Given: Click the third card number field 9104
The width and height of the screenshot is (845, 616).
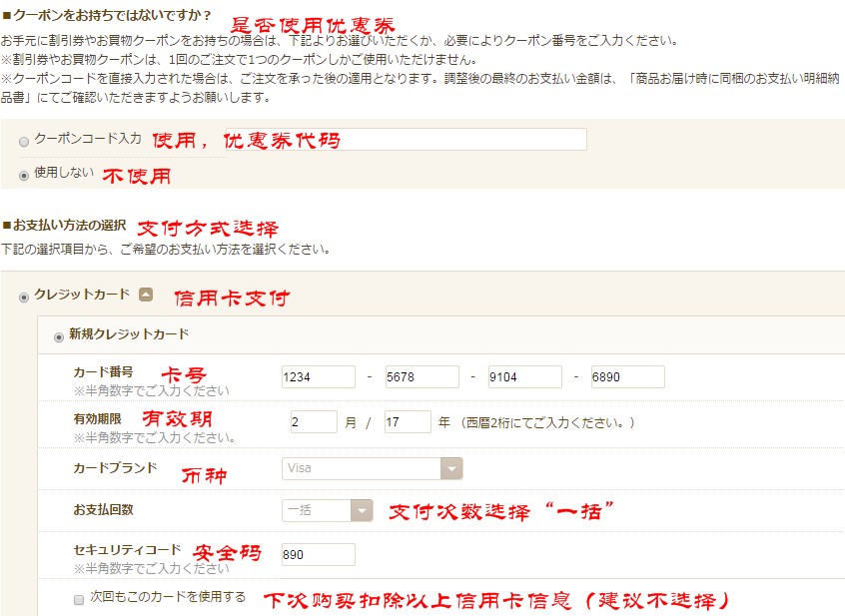Looking at the screenshot, I should coord(524,377).
